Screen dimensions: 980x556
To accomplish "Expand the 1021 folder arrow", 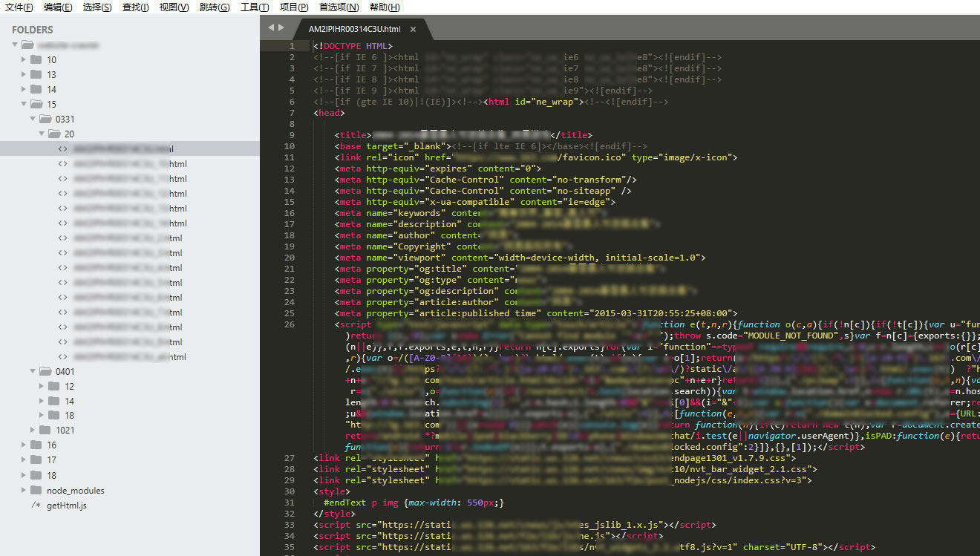I will tap(33, 430).
